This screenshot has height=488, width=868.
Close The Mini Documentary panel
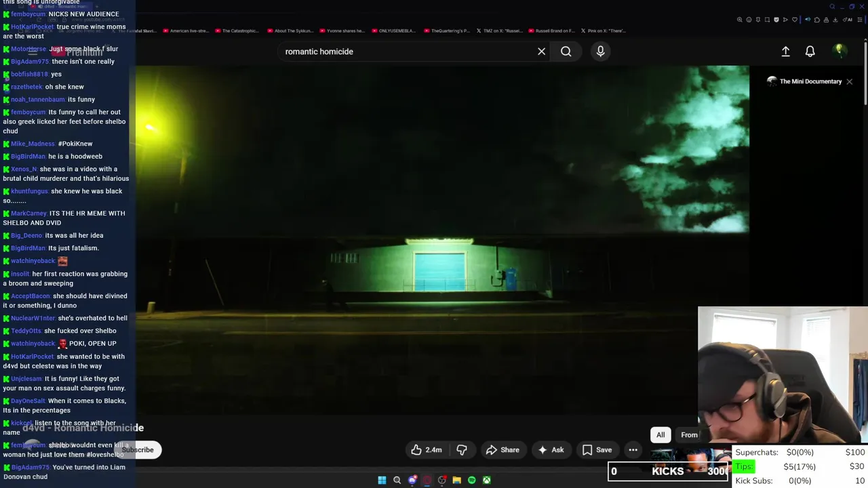(849, 81)
